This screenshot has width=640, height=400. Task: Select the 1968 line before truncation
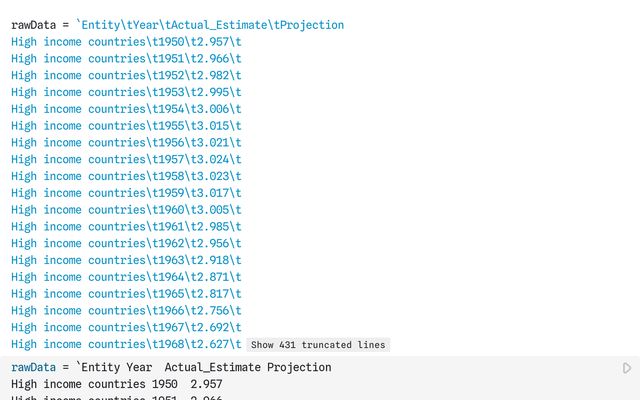point(126,344)
